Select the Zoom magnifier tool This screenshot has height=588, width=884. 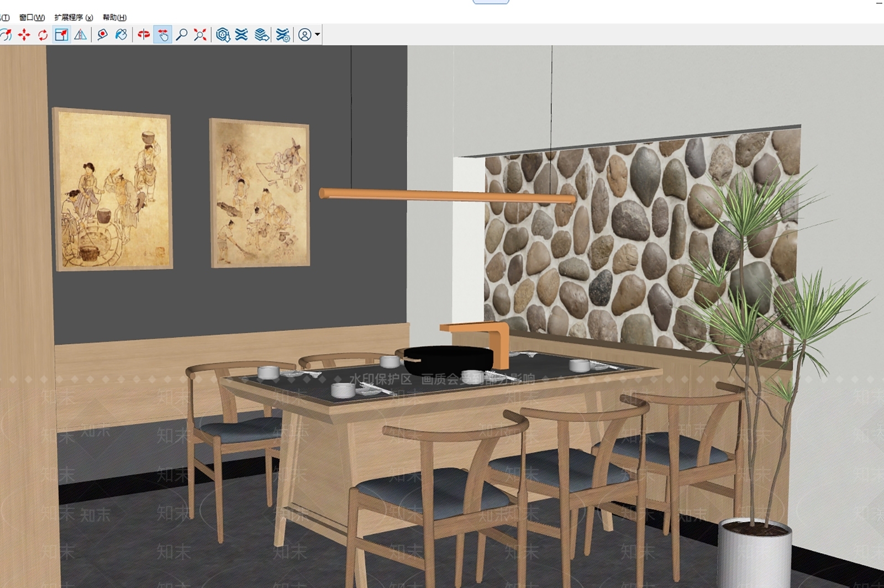(x=181, y=35)
